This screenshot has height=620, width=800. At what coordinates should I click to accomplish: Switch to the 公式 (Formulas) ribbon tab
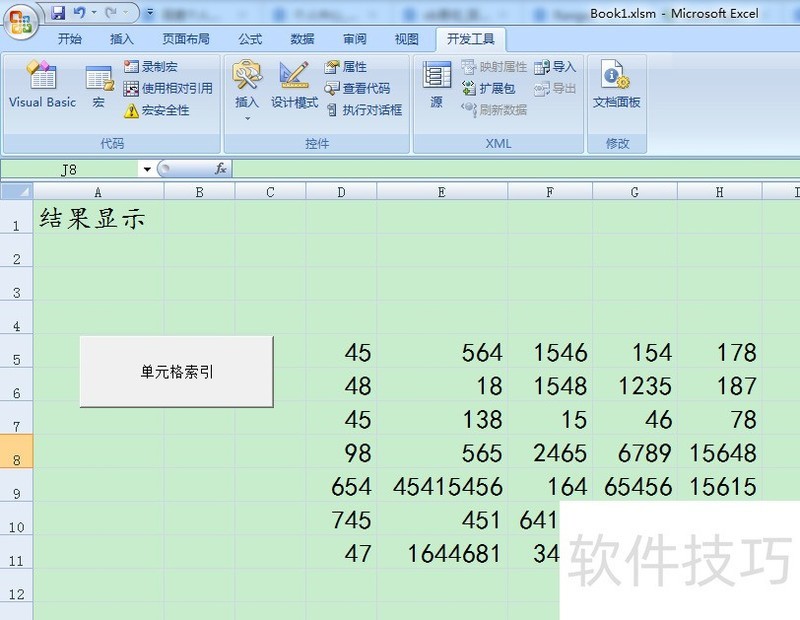pyautogui.click(x=249, y=39)
